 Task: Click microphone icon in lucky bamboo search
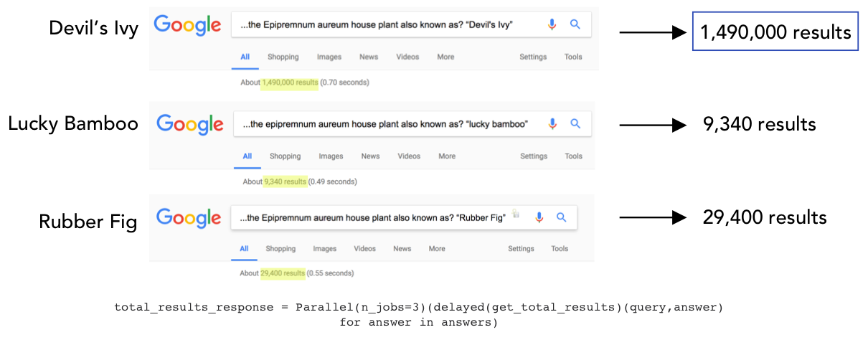(x=552, y=124)
